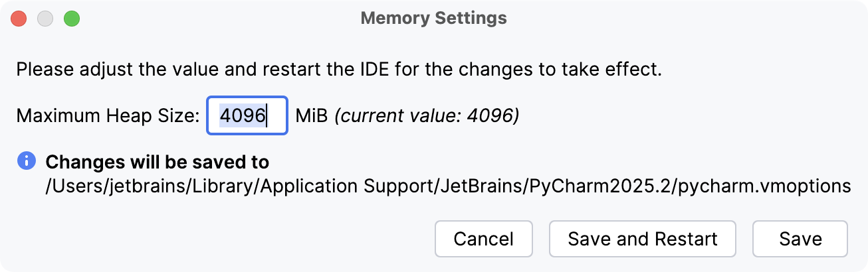Click the Memory Settings title bar text

pyautogui.click(x=433, y=19)
